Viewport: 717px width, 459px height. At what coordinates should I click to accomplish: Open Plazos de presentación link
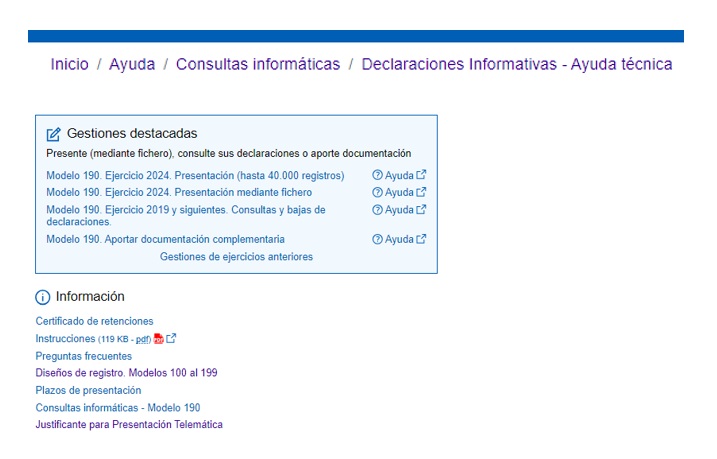[x=88, y=390]
